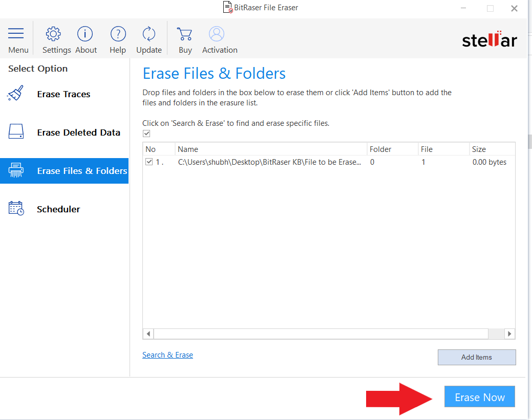
Task: Click the Size column header
Action: 492,149
